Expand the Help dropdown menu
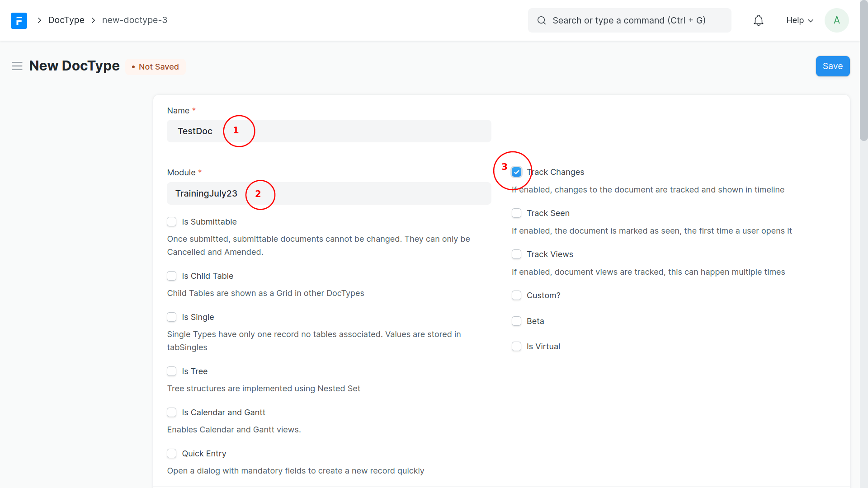The image size is (868, 488). 799,20
